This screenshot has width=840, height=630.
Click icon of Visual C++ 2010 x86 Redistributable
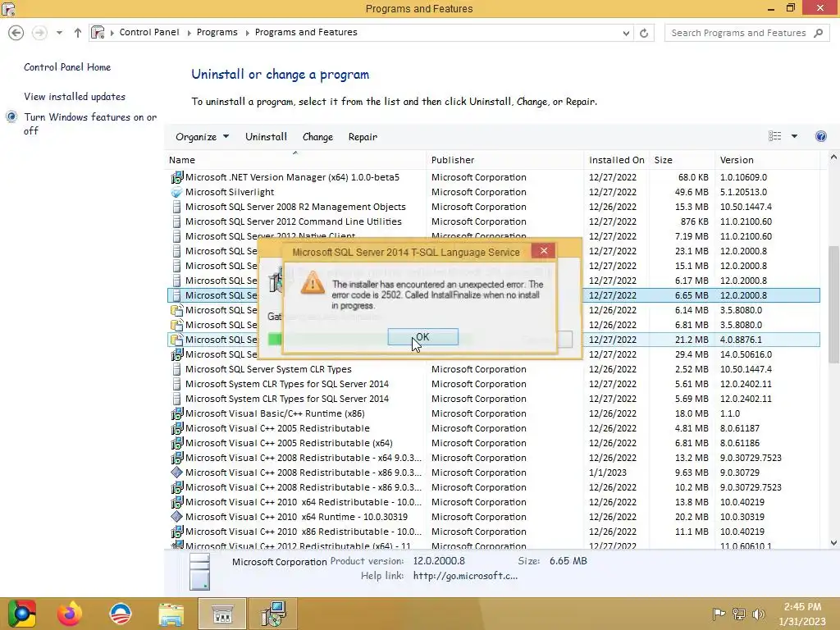(176, 532)
